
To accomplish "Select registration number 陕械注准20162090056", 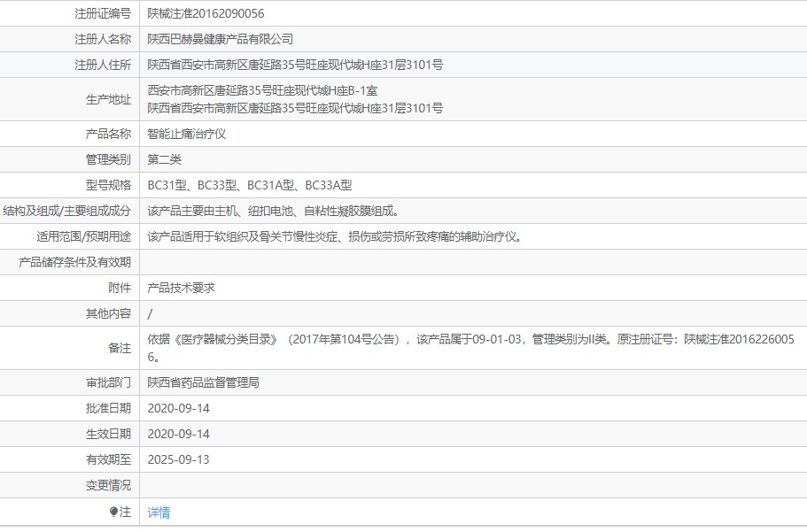I will pyautogui.click(x=206, y=13).
